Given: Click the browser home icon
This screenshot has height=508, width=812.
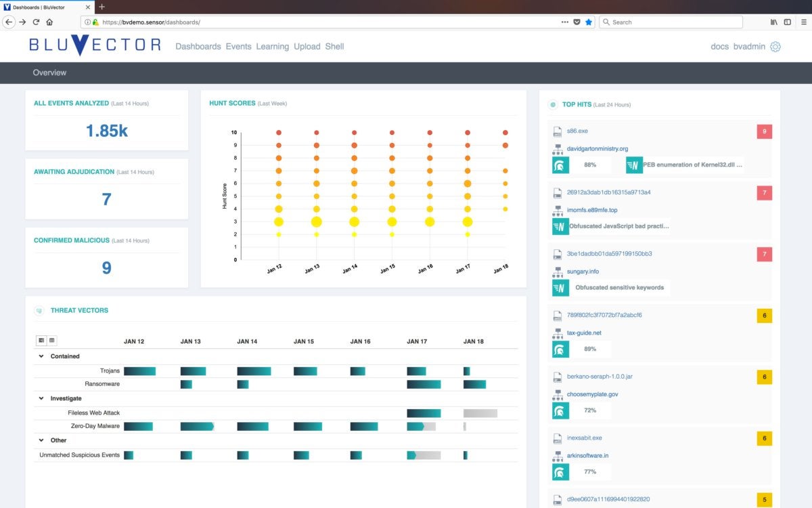Looking at the screenshot, I should [49, 22].
